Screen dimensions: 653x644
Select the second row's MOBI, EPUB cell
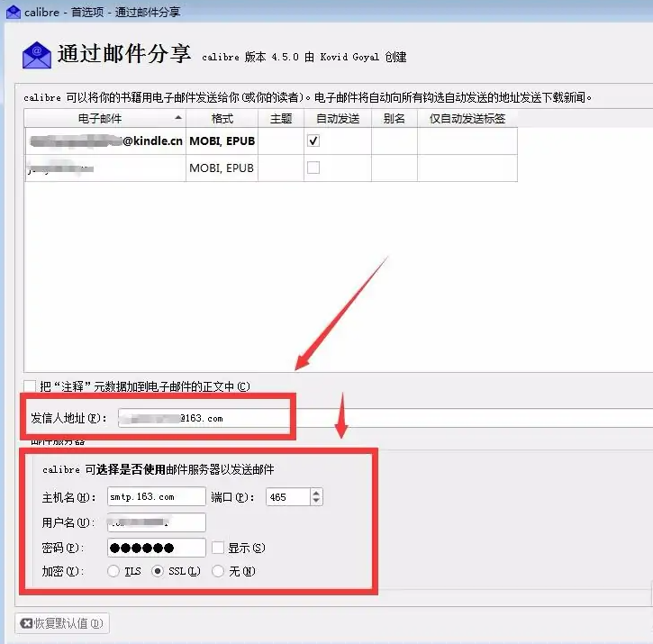click(x=222, y=168)
